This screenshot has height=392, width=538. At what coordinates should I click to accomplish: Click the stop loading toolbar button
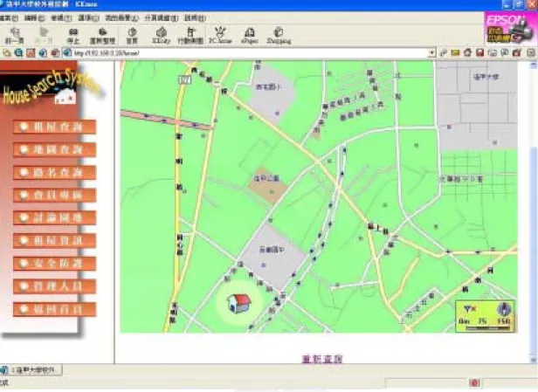click(73, 36)
